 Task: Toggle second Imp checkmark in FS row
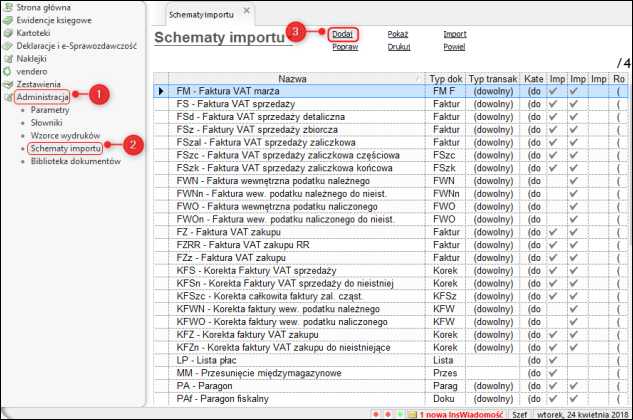[x=574, y=104]
